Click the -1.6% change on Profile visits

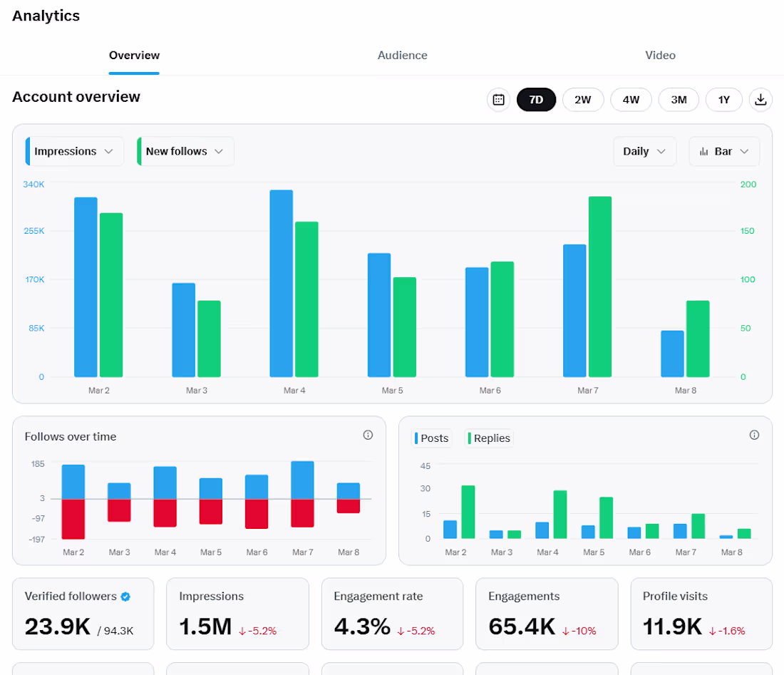(x=727, y=631)
